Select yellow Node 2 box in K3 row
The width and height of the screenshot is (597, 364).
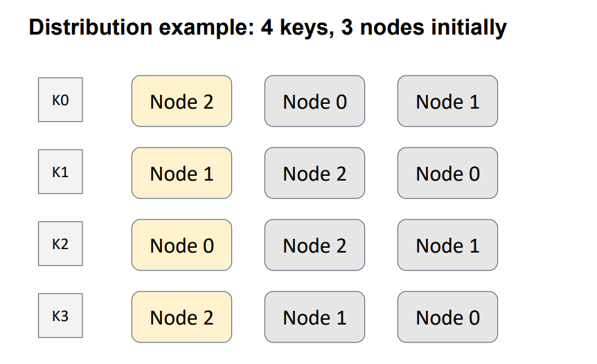[x=181, y=317]
